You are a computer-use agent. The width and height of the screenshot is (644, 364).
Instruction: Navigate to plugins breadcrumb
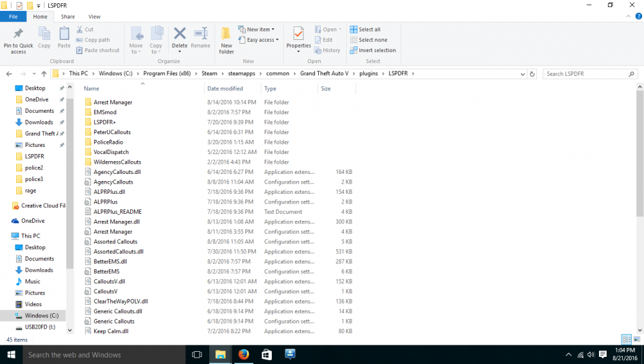[x=368, y=73]
